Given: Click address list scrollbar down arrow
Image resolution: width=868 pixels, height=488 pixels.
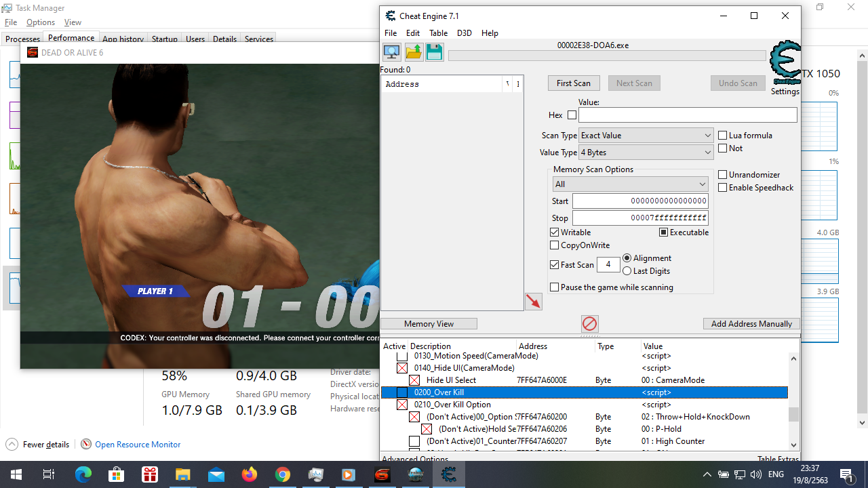Looking at the screenshot, I should [x=794, y=445].
